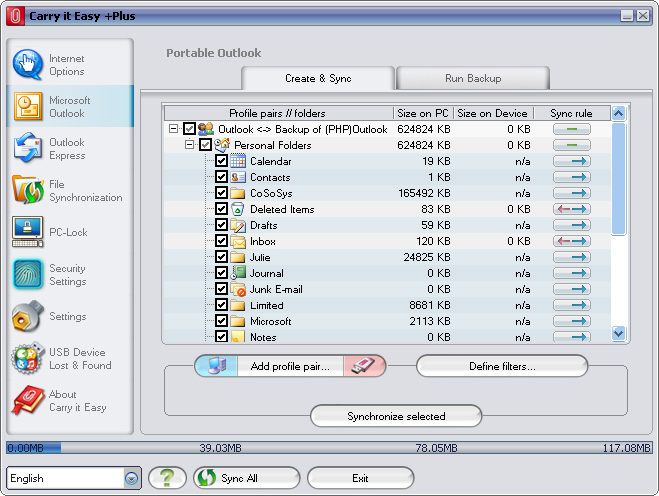
Task: Toggle the Inbox folder checkbox
Action: click(x=222, y=241)
